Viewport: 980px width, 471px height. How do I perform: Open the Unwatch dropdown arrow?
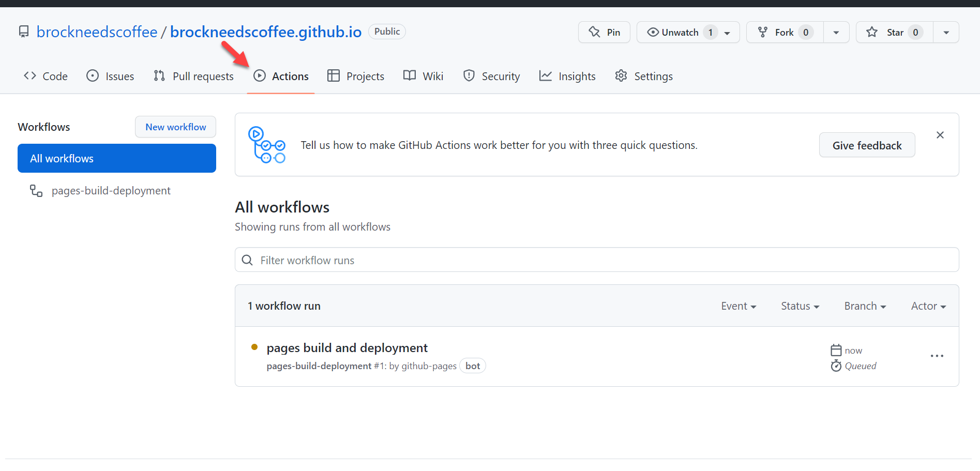click(727, 33)
